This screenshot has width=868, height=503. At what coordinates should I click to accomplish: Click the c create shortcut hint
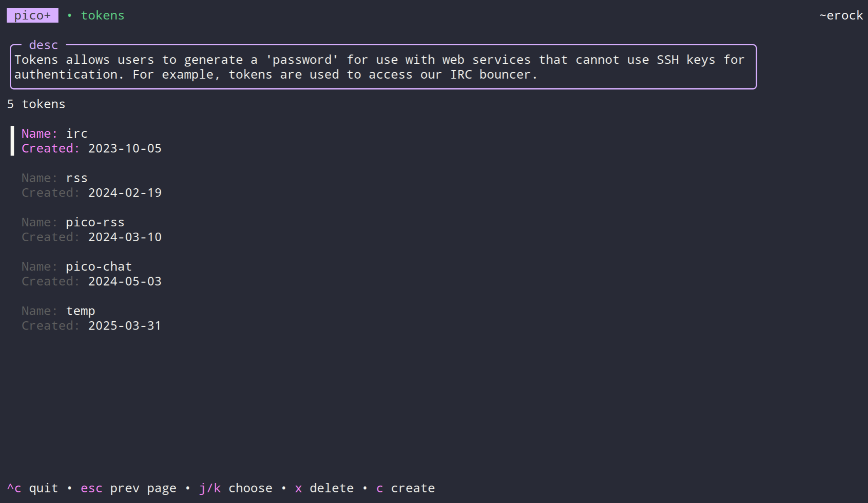[406, 488]
